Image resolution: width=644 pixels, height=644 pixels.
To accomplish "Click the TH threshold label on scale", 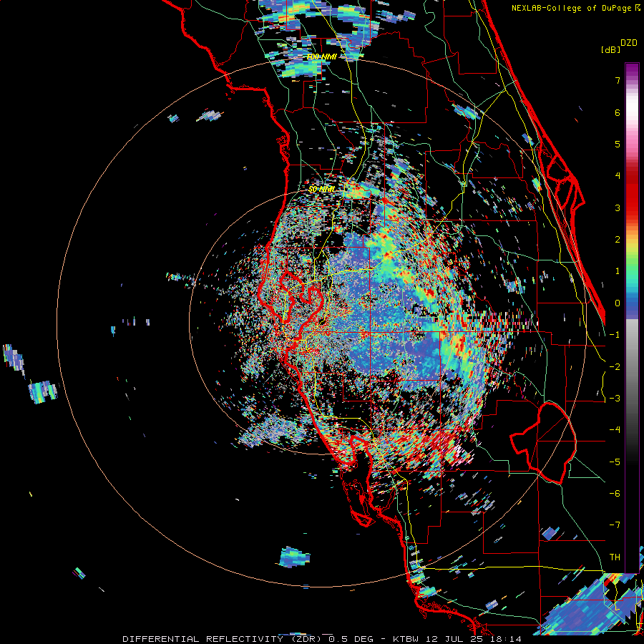I will 615,557.
